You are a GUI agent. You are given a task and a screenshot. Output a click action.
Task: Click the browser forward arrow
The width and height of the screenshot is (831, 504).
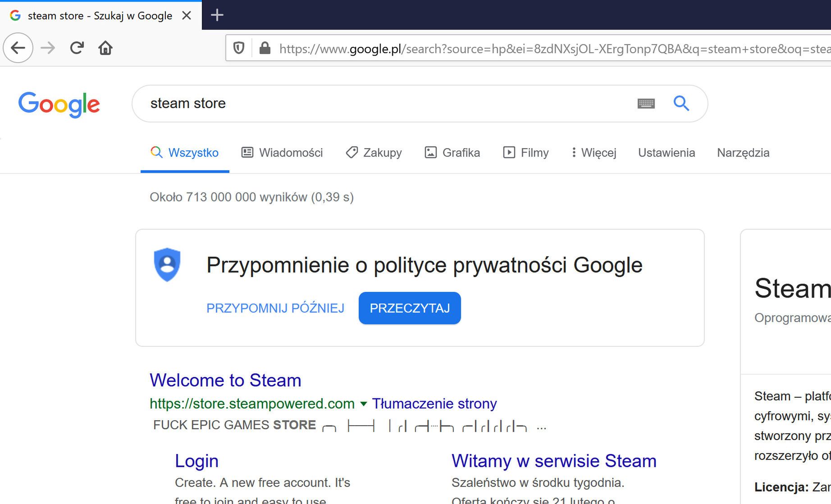coord(48,48)
